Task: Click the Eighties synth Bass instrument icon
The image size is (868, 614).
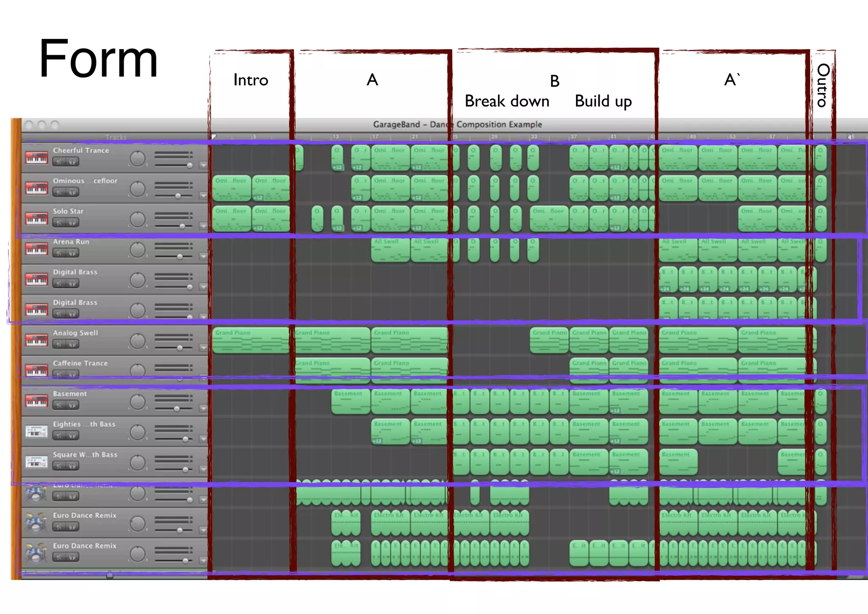Action: coord(36,431)
